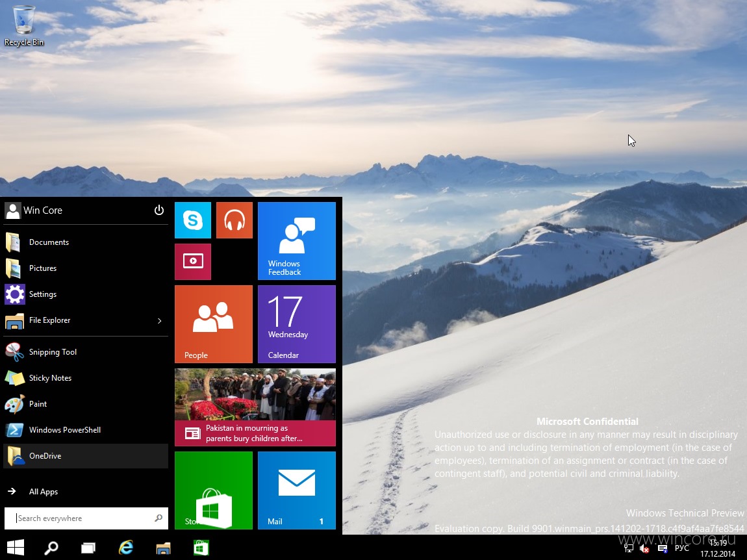The height and width of the screenshot is (560, 747).
Task: Click the taskbar Search magnifier
Action: pos(51,548)
